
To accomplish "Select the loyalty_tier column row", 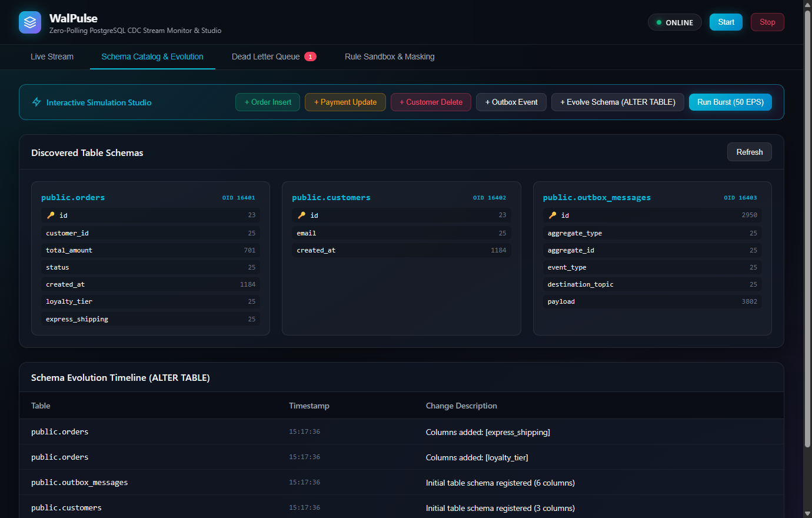I will [151, 301].
